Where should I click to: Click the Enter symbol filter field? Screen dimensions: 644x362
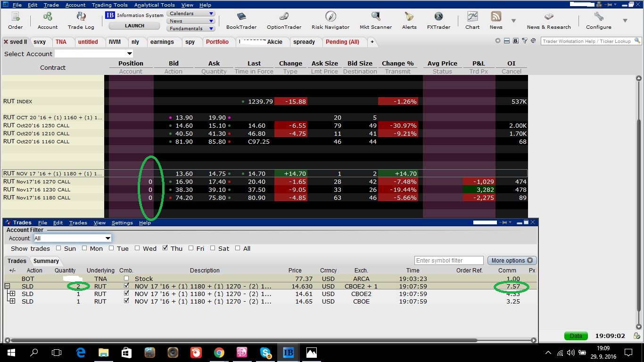449,261
